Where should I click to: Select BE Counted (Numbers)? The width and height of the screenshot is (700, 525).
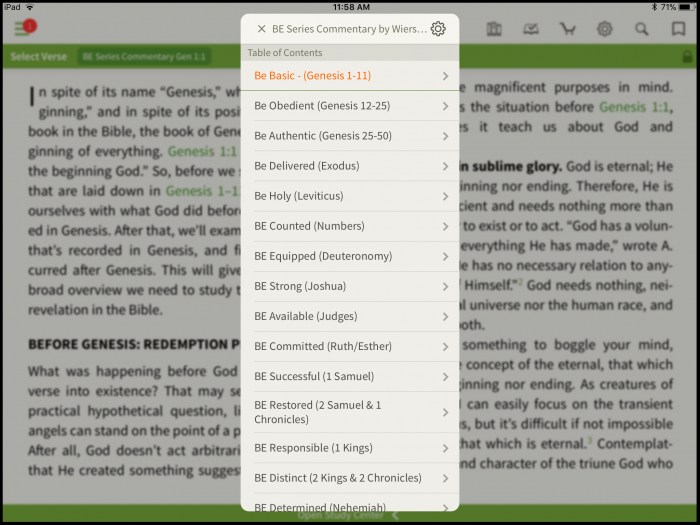[350, 226]
